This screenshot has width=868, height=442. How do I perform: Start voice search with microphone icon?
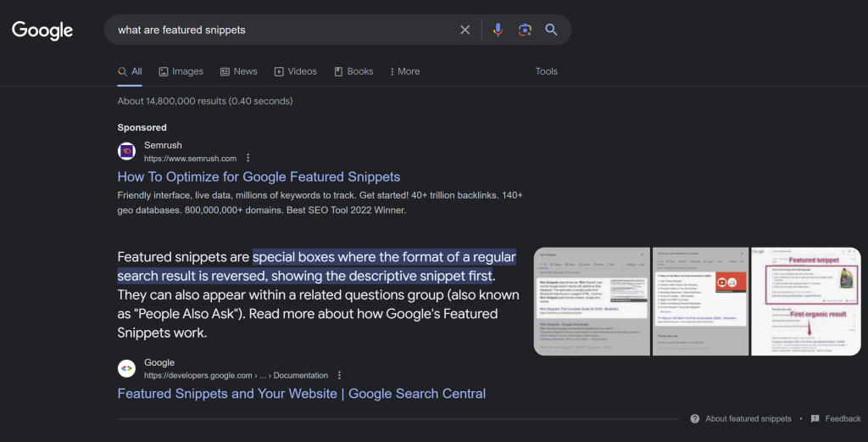(498, 30)
